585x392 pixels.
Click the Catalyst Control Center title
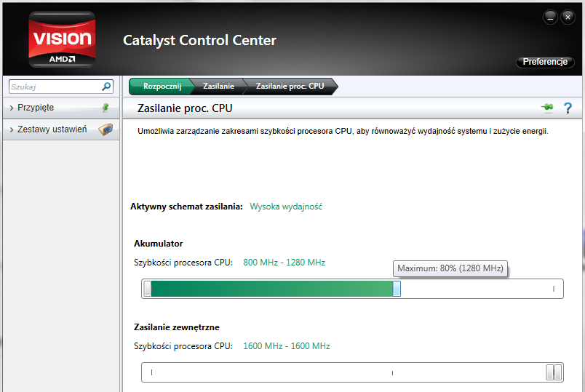point(199,40)
